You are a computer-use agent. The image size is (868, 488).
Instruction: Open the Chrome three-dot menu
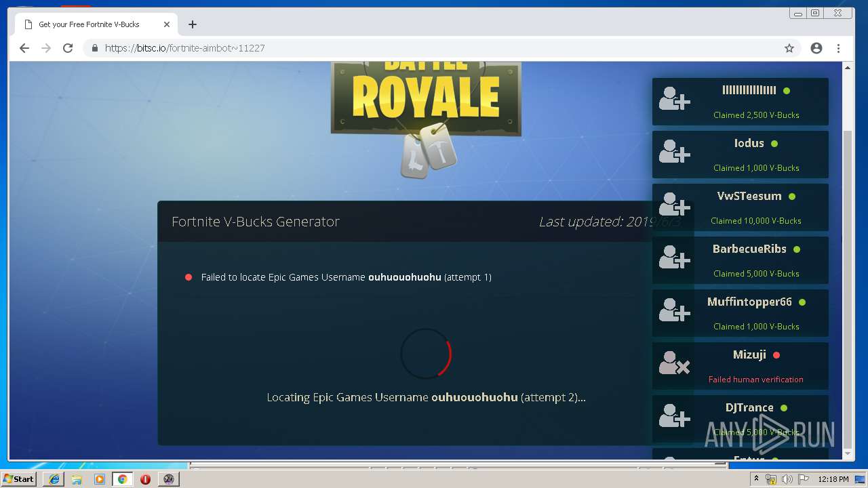pos(839,48)
